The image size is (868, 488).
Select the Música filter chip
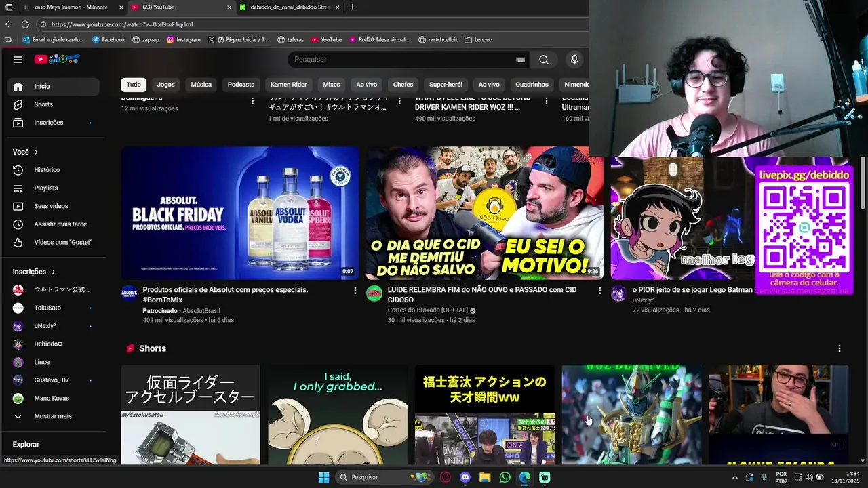coord(201,85)
